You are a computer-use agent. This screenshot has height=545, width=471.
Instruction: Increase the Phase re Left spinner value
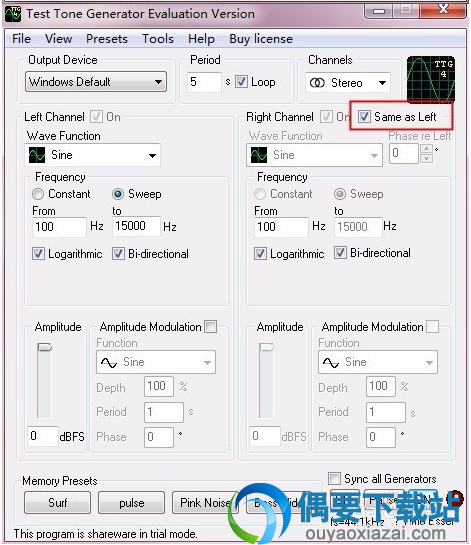(427, 149)
